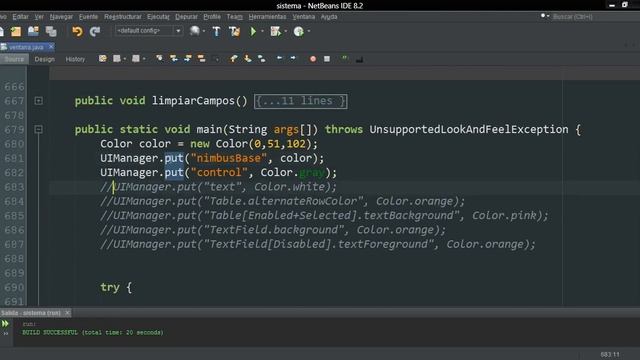Open the Editar menu
The height and width of the screenshot is (360, 640).
coord(20,17)
